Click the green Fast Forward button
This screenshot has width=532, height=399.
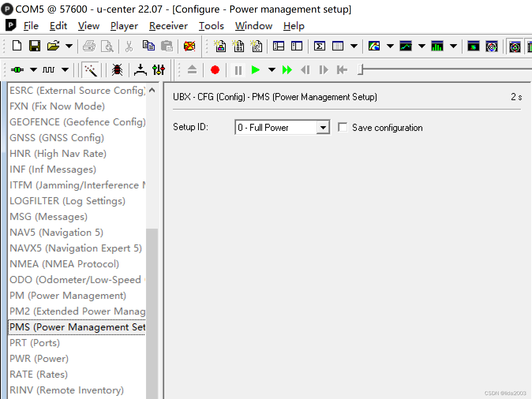287,70
